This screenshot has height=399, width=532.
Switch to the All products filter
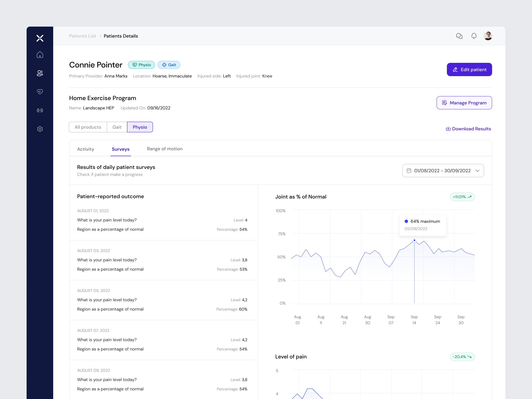pos(88,127)
